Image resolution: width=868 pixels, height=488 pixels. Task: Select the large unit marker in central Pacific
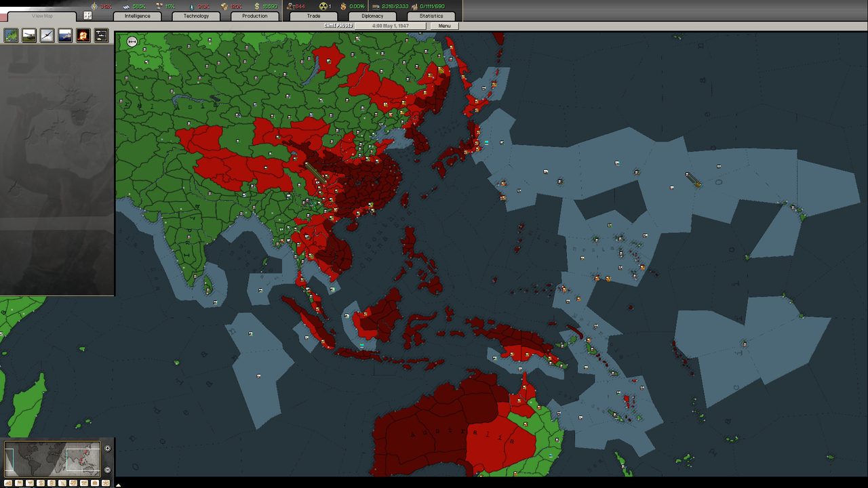pos(693,180)
